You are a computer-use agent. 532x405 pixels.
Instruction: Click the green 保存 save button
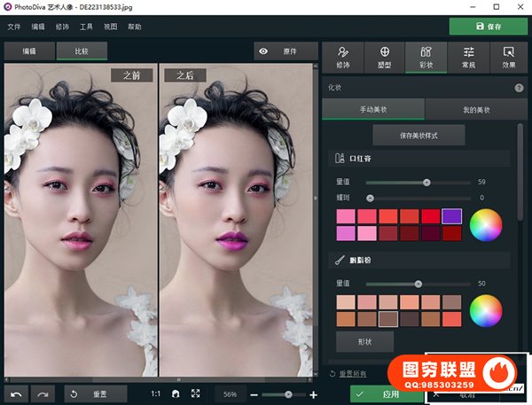[x=487, y=27]
